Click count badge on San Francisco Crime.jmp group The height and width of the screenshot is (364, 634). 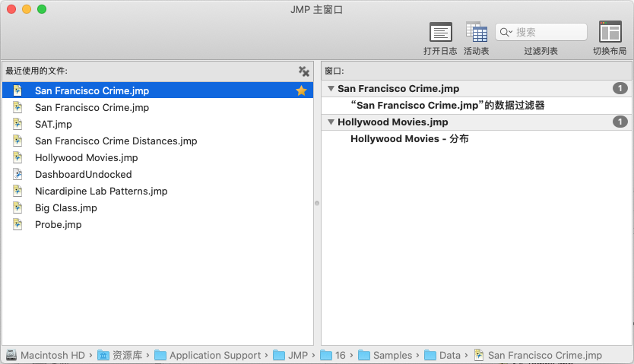click(620, 88)
